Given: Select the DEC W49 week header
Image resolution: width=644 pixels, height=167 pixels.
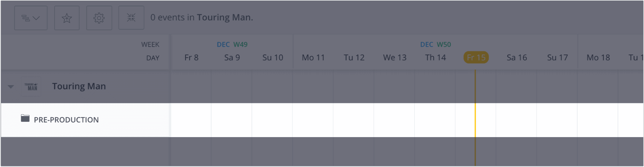Looking at the screenshot, I should 232,45.
